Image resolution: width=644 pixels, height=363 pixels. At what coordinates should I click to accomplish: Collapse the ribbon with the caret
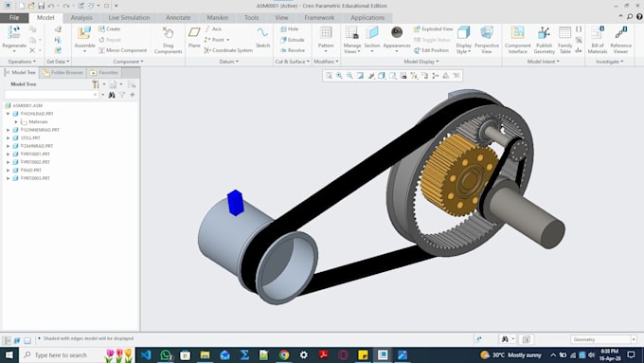tap(620, 16)
